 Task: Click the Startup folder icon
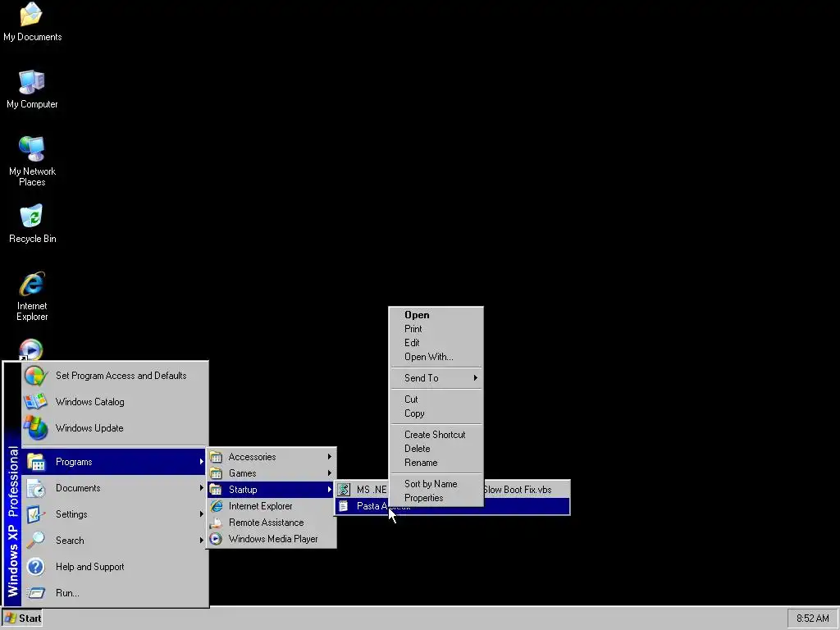point(216,490)
